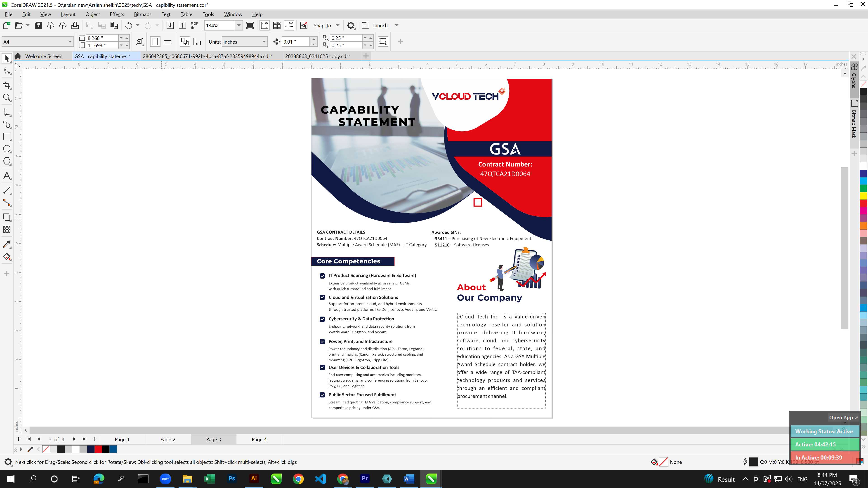
Task: Save the current document
Action: tap(38, 25)
